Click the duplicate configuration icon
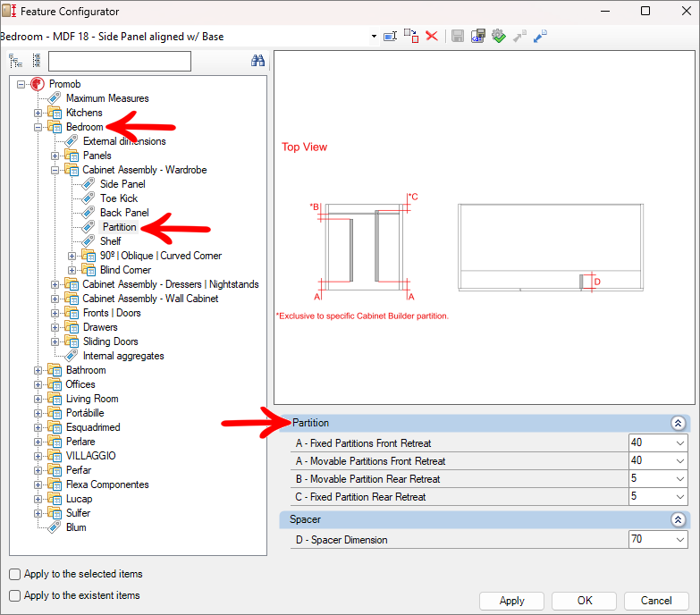Viewport: 700px width, 615px height. (411, 37)
